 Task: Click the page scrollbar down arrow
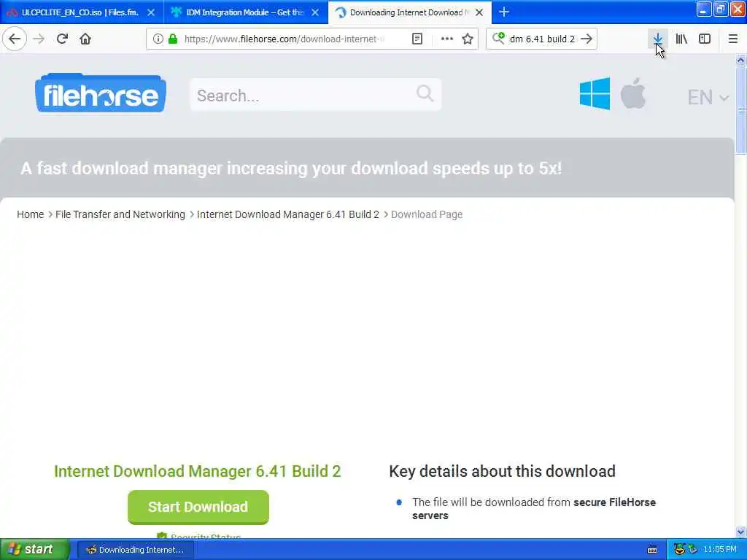tap(740, 532)
